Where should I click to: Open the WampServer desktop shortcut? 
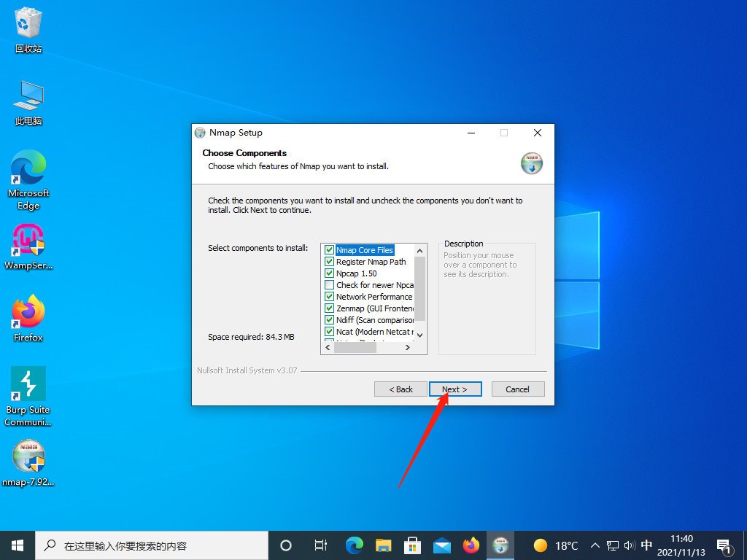click(28, 246)
